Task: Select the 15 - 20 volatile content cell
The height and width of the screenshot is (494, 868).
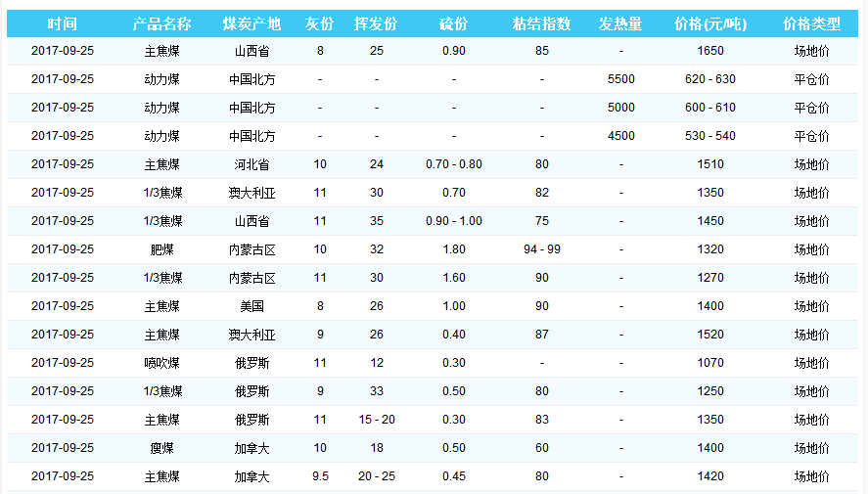Action: 376,420
